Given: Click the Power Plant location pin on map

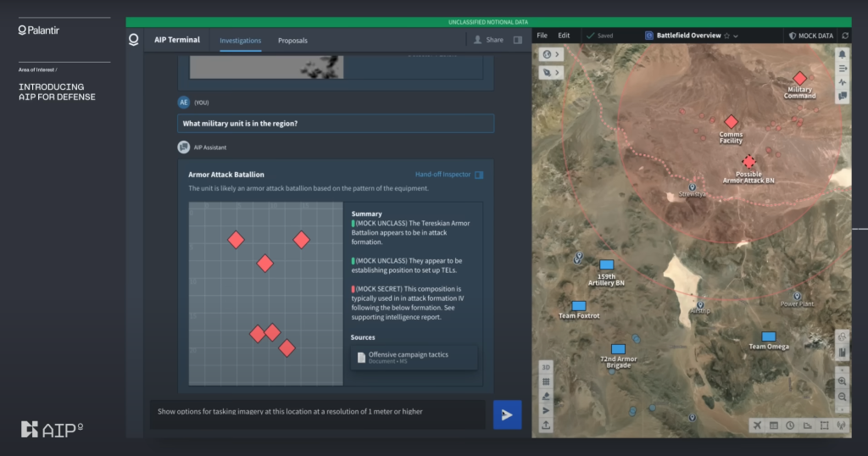Looking at the screenshot, I should pos(797,297).
